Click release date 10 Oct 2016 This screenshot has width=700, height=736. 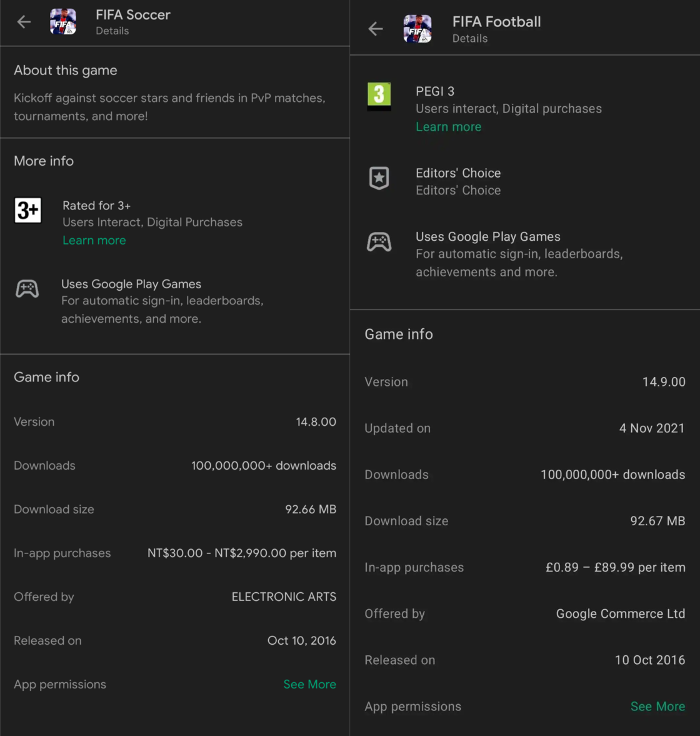tap(650, 660)
